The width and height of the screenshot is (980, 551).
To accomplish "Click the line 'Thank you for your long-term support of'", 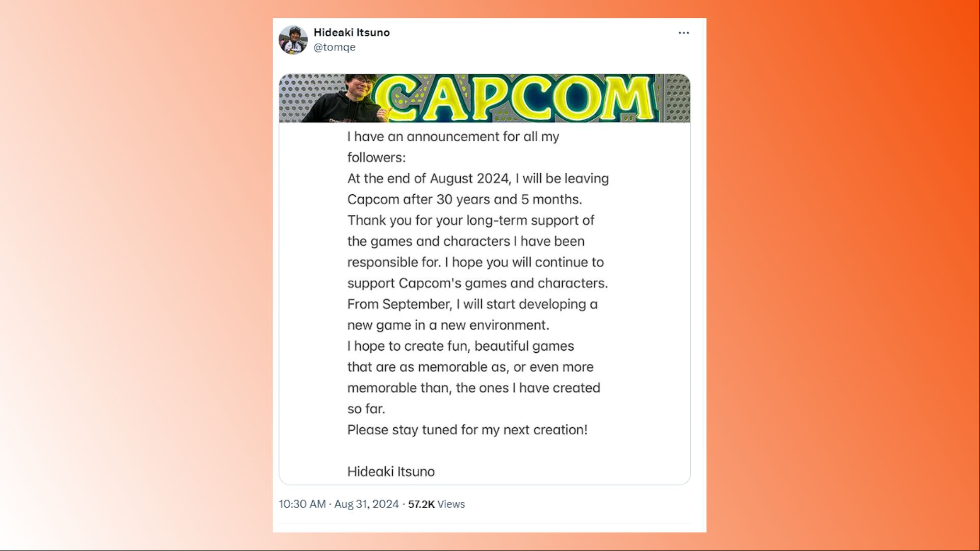I will point(470,220).
